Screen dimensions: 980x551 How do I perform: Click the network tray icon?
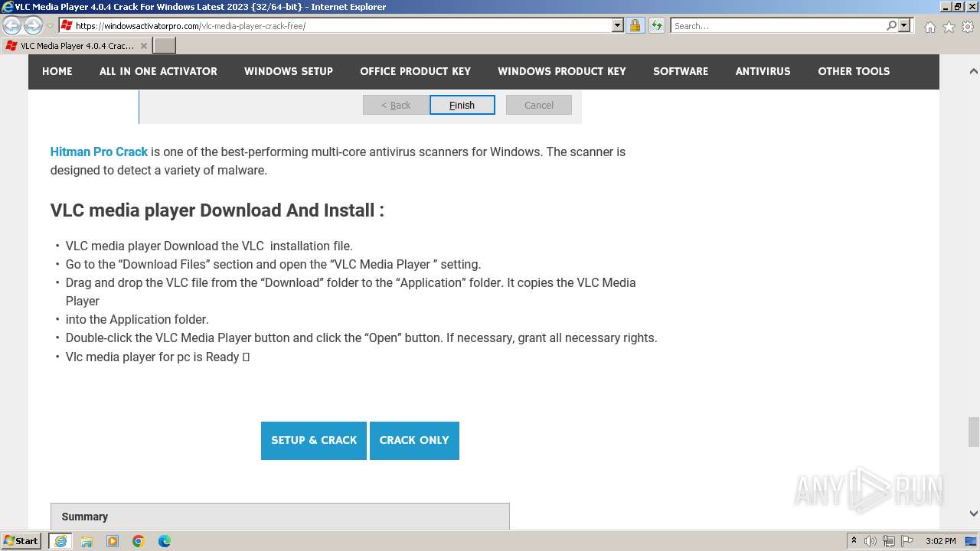pos(889,541)
